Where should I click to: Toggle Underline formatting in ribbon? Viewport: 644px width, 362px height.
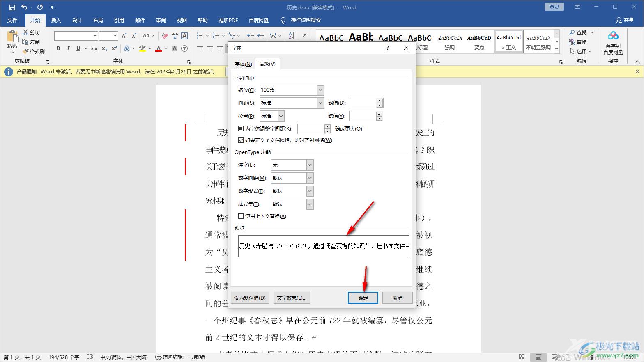pyautogui.click(x=78, y=48)
